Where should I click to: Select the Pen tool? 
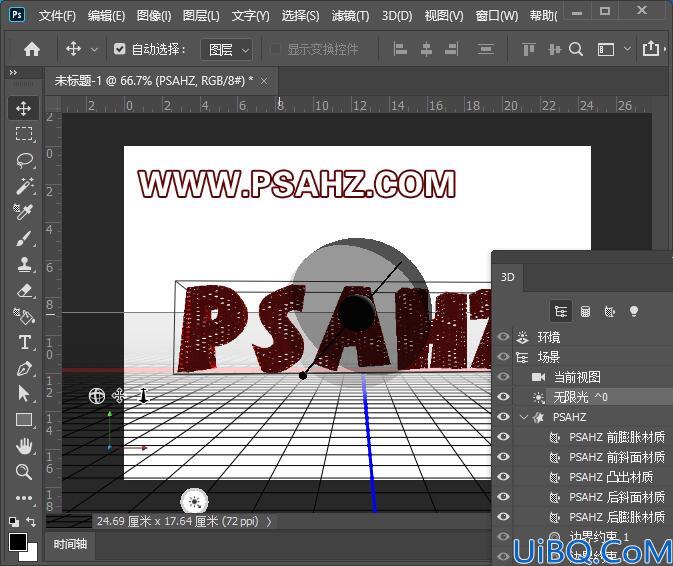pos(24,369)
